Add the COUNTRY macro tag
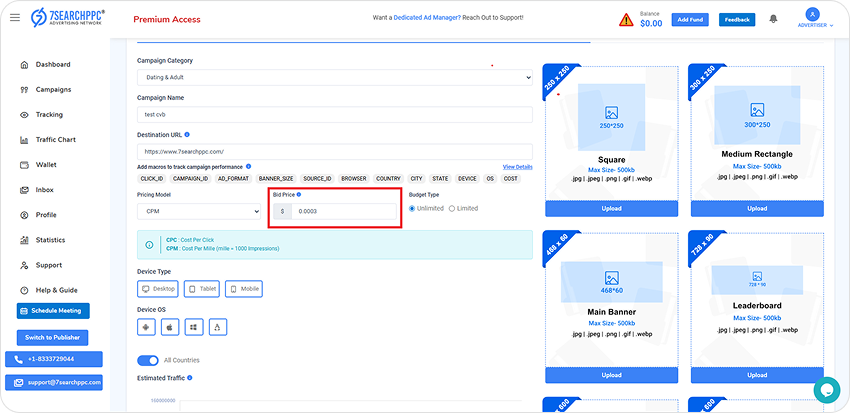850x413 pixels. coord(388,178)
